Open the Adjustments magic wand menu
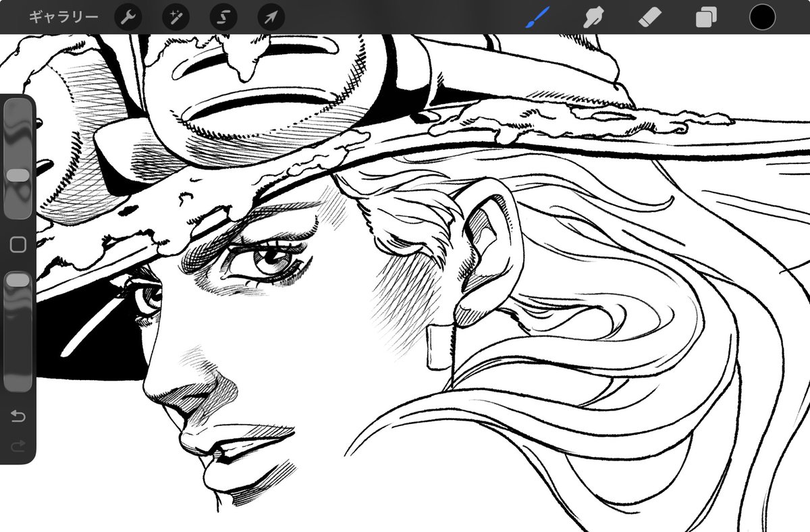 pos(175,18)
